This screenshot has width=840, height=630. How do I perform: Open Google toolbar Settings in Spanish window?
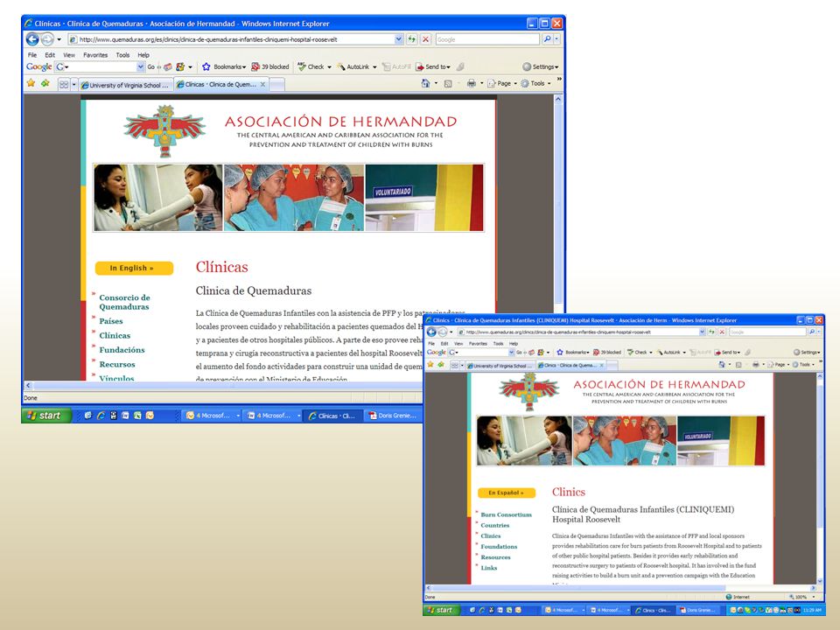(540, 67)
